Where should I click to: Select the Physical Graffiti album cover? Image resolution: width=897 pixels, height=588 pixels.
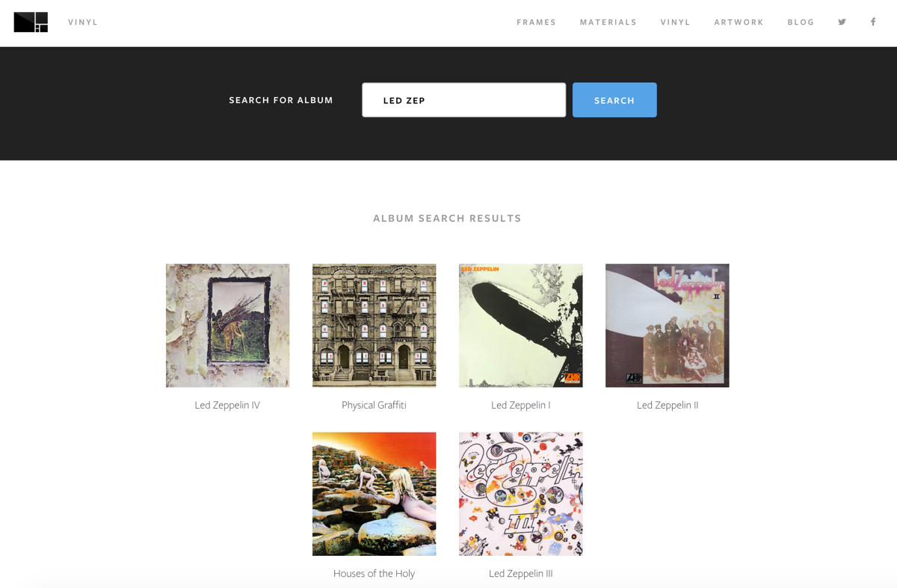coord(374,325)
